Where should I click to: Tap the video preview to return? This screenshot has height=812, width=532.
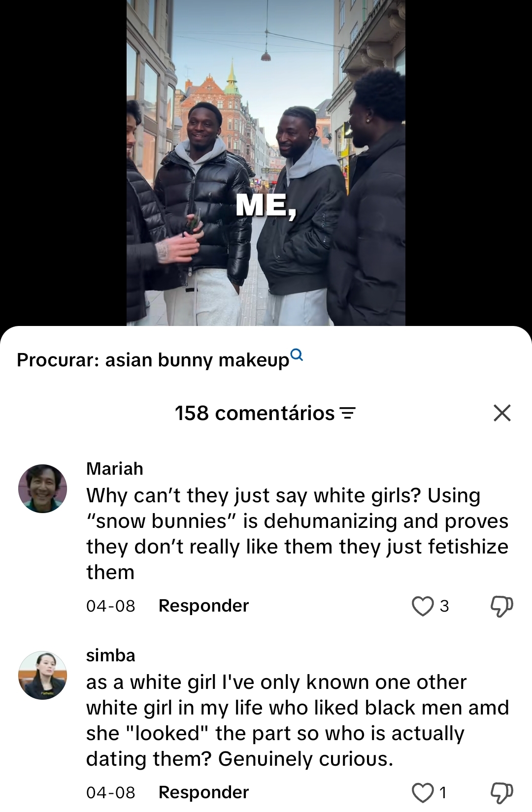tap(266, 162)
